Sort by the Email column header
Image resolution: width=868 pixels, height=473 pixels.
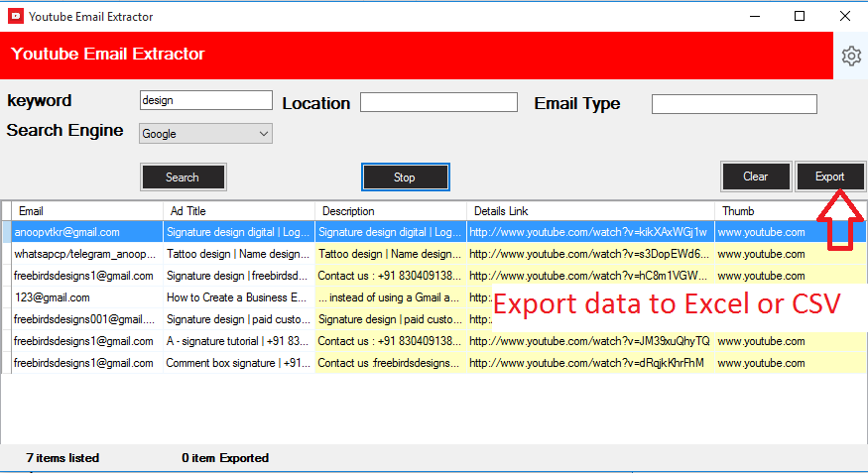pyautogui.click(x=87, y=211)
